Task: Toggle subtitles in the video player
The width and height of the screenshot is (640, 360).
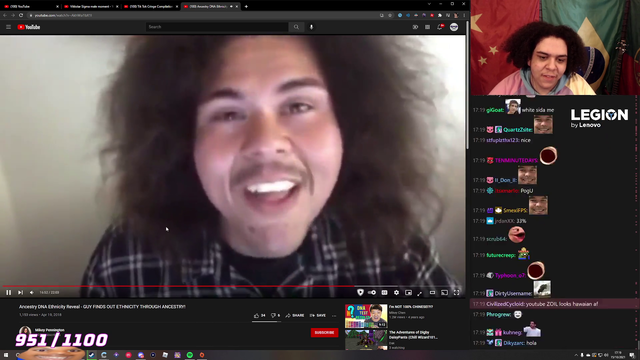Action: pyautogui.click(x=384, y=292)
